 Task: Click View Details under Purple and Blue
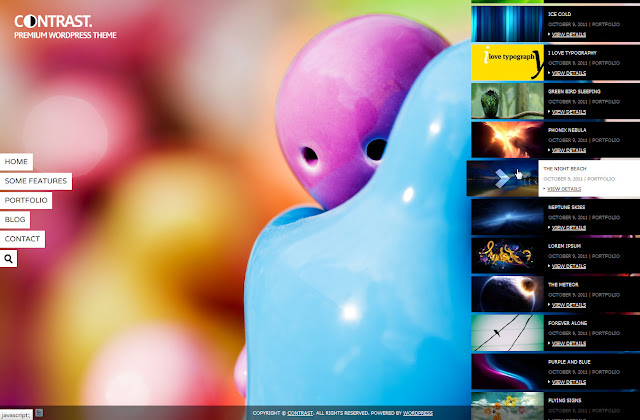click(569, 382)
